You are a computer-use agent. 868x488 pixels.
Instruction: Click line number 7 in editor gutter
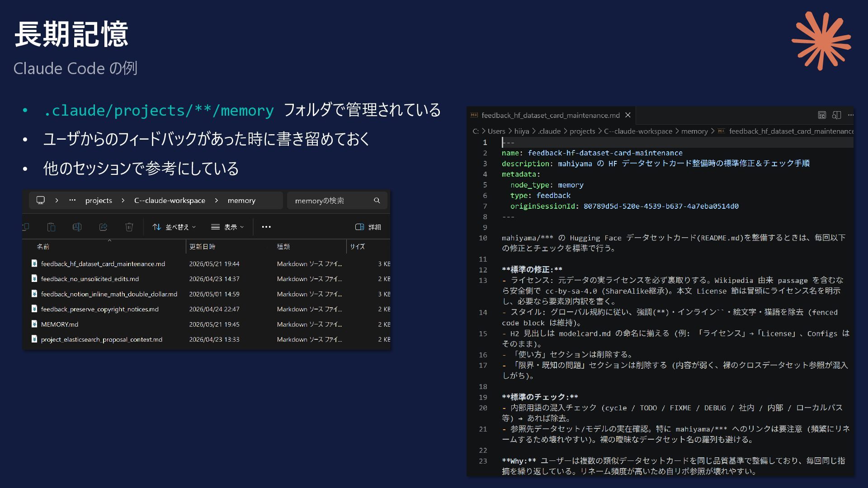(x=485, y=206)
